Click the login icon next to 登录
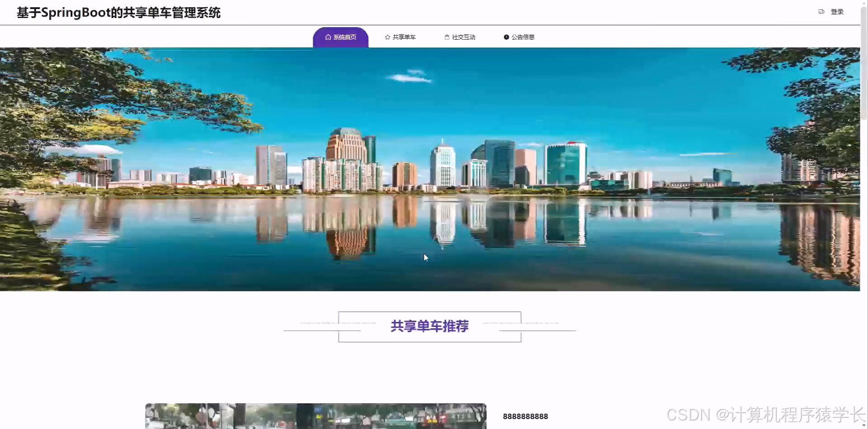 pyautogui.click(x=821, y=12)
